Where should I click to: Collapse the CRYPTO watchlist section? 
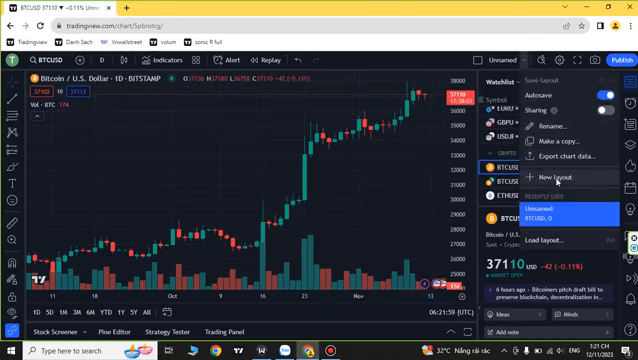click(x=490, y=153)
